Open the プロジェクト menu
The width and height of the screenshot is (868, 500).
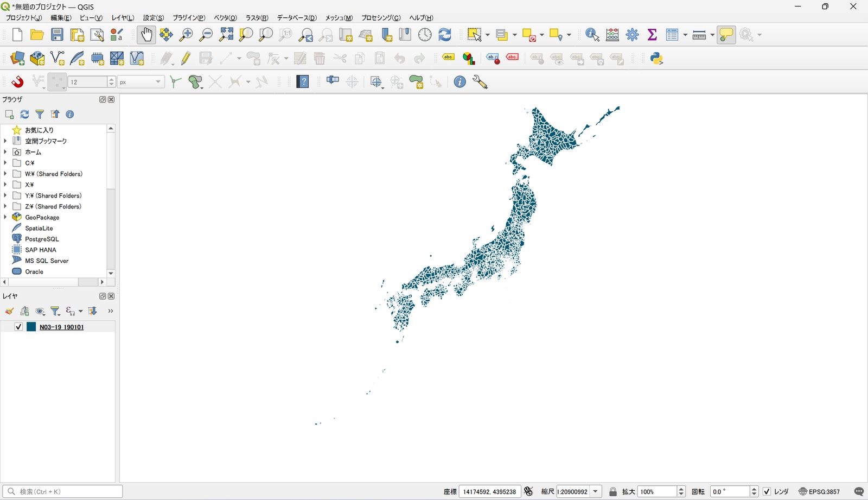[x=24, y=18]
